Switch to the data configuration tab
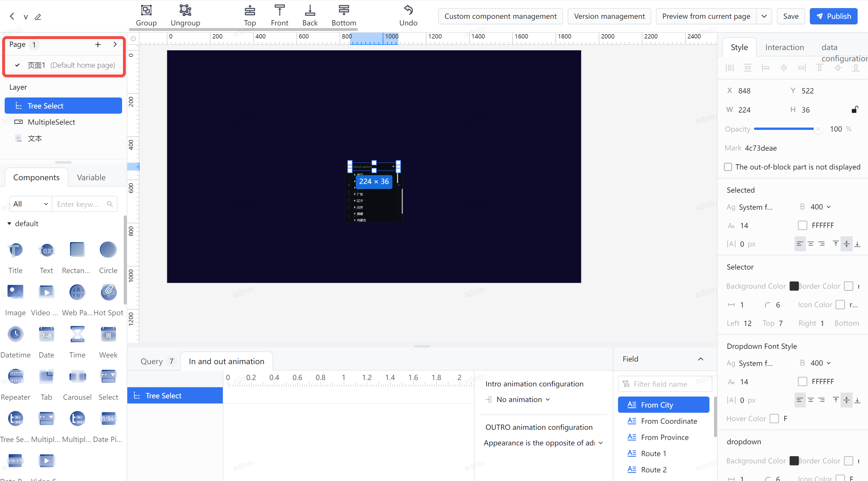The width and height of the screenshot is (868, 481). pos(844,53)
